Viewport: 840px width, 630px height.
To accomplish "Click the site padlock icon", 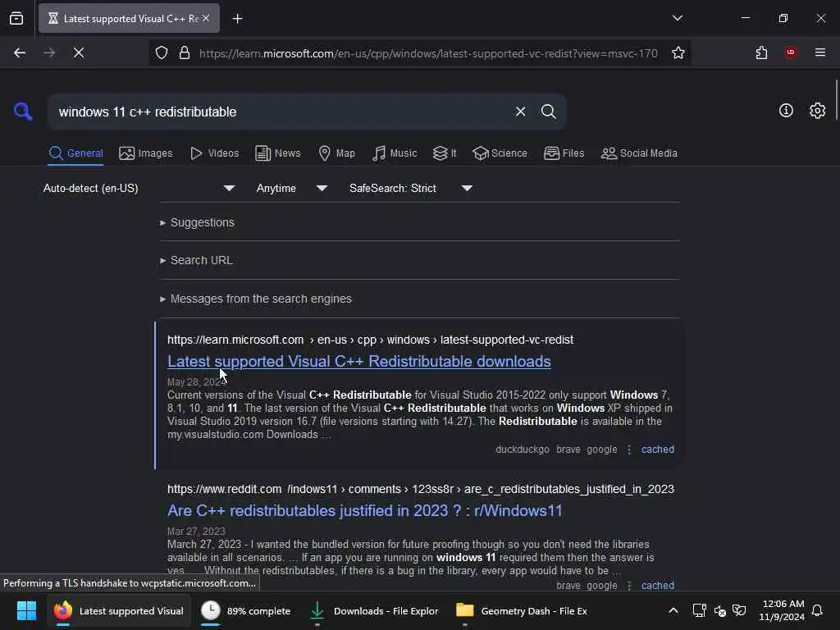I will pos(185,52).
